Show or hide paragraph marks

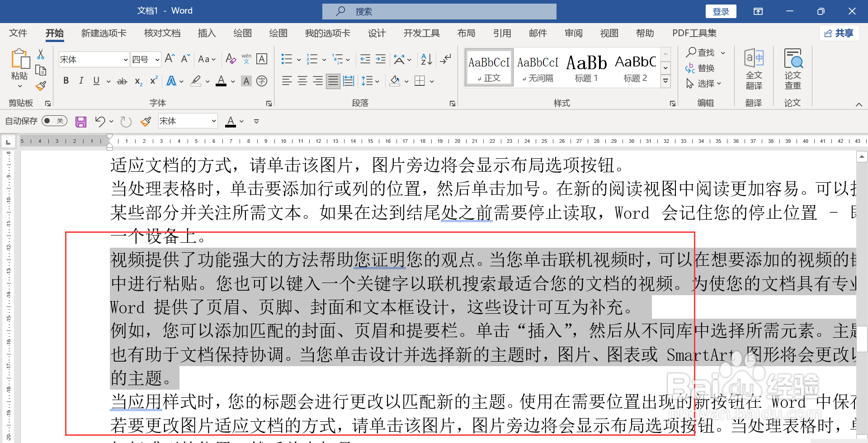point(446,59)
